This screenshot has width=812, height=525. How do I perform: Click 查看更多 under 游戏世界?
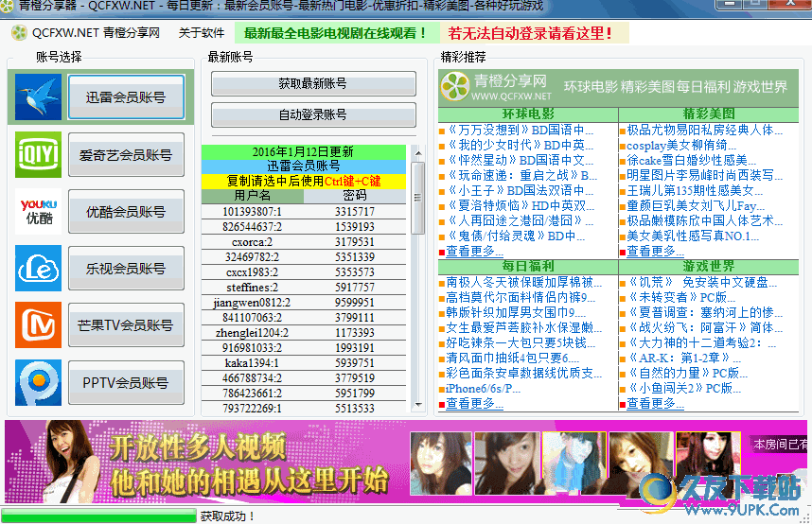click(655, 403)
